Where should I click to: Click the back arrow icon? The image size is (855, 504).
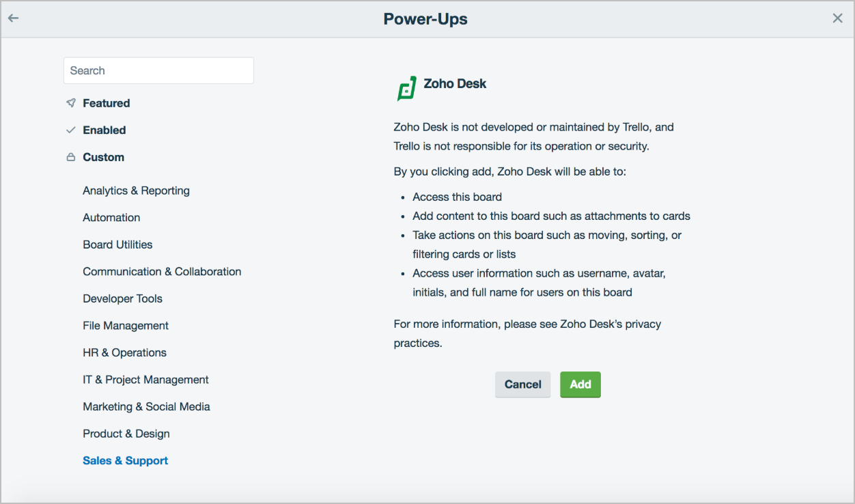(x=13, y=18)
